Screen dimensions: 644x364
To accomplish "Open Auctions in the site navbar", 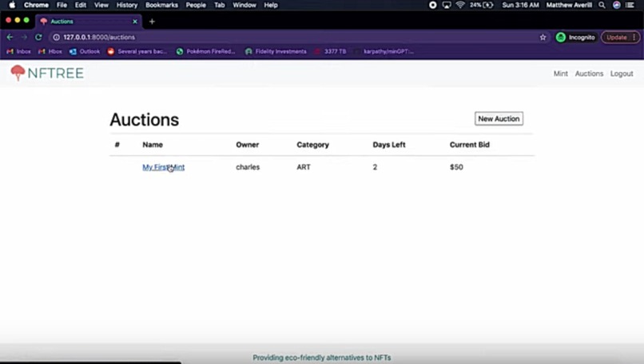I will (x=589, y=74).
